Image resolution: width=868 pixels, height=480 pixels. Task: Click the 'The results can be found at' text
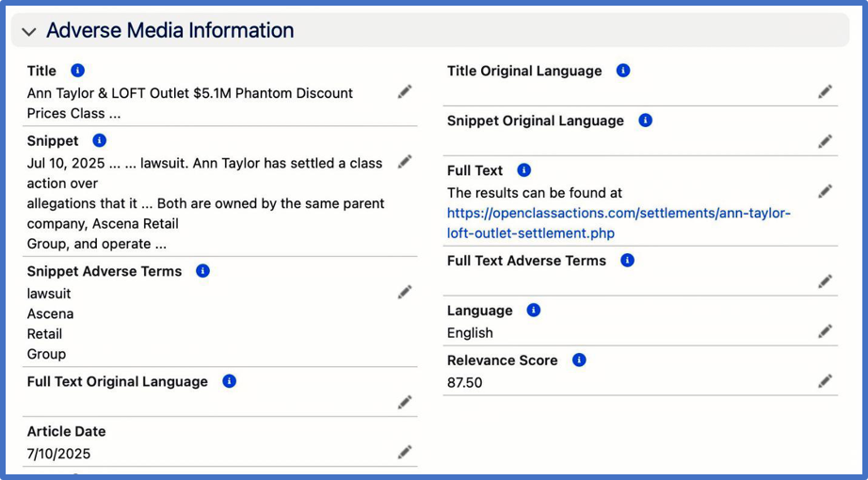click(x=535, y=193)
